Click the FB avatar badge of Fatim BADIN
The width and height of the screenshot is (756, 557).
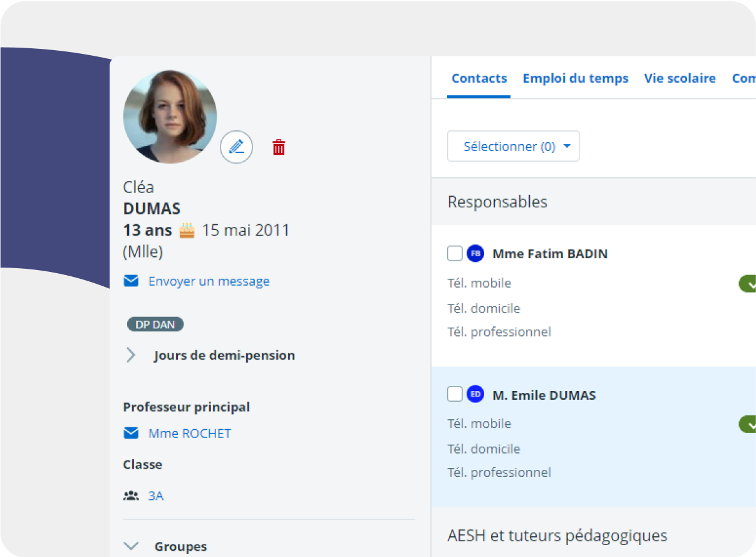[x=475, y=253]
